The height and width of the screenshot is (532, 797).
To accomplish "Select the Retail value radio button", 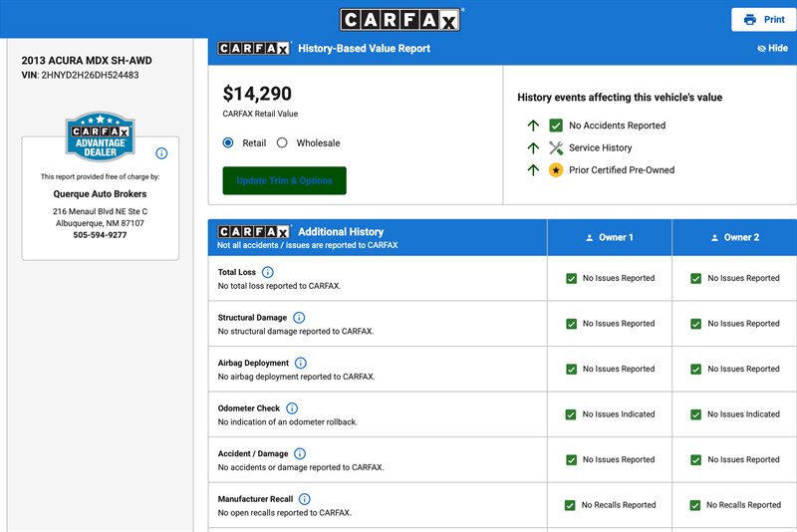I will 229,143.
